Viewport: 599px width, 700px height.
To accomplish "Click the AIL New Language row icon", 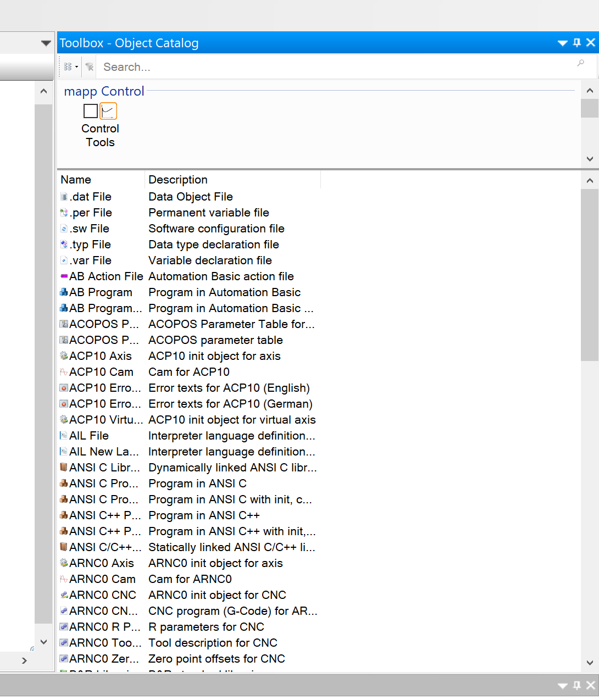I will point(64,452).
